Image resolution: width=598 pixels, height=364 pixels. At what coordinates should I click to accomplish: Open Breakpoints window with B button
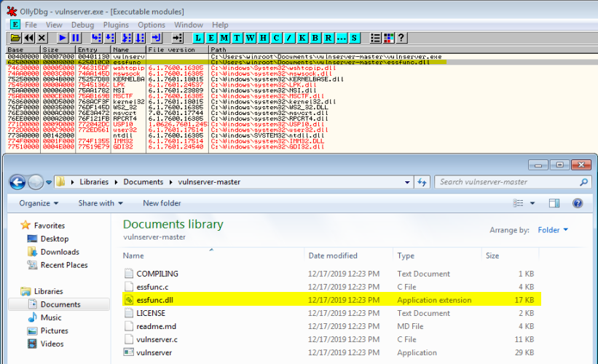[x=315, y=38]
